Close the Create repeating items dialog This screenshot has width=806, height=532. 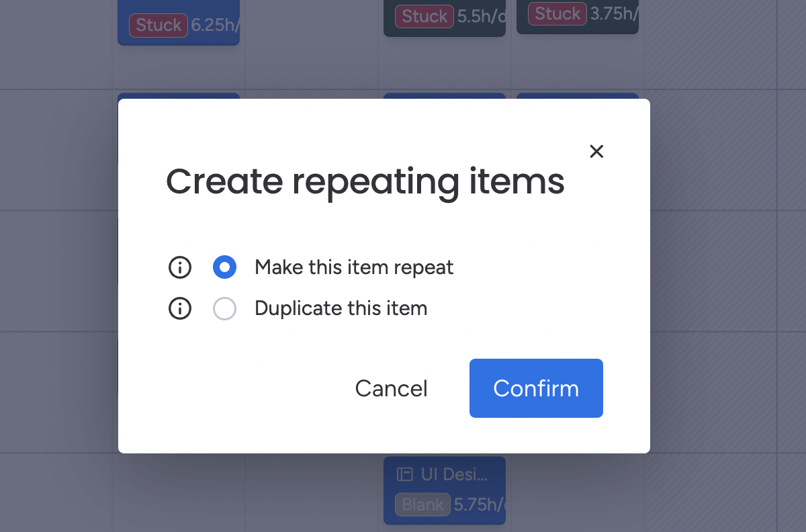[596, 152]
